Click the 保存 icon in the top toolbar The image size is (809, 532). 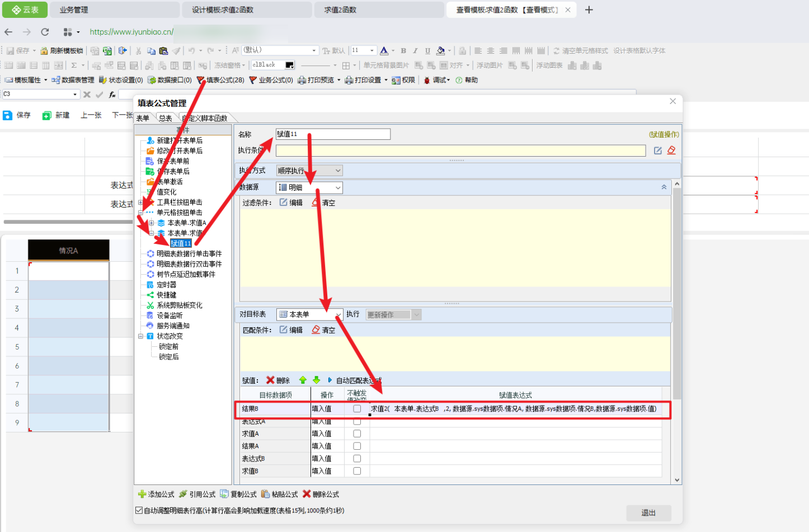click(10, 50)
